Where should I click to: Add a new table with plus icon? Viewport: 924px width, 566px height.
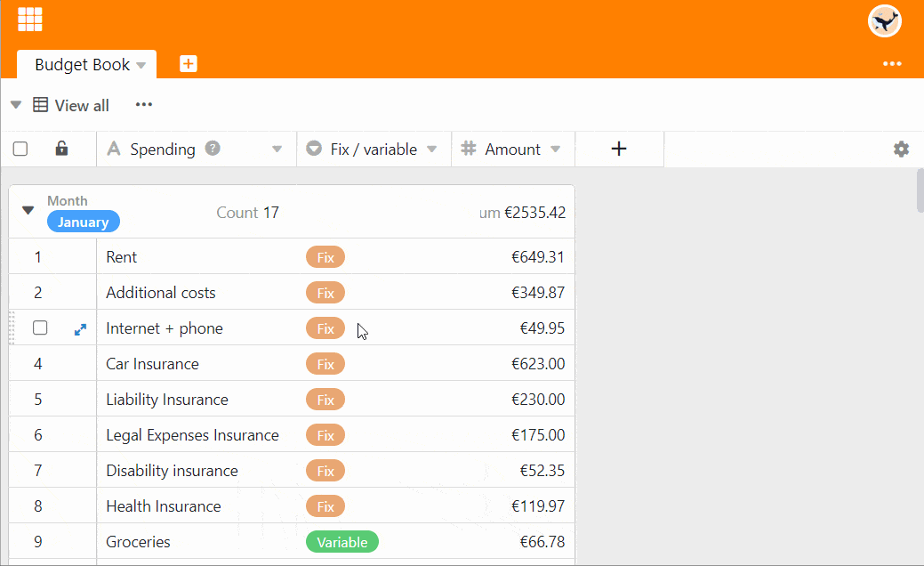point(189,64)
